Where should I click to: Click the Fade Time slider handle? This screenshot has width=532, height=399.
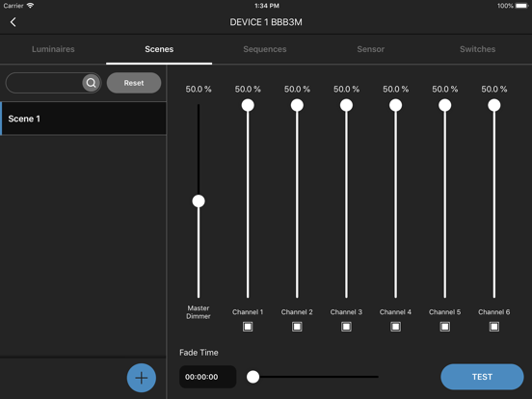coord(253,377)
